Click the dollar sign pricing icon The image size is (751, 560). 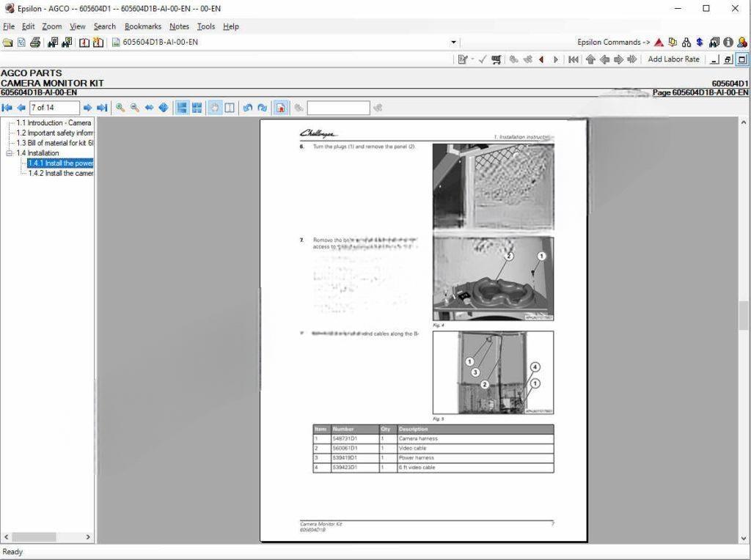(699, 42)
